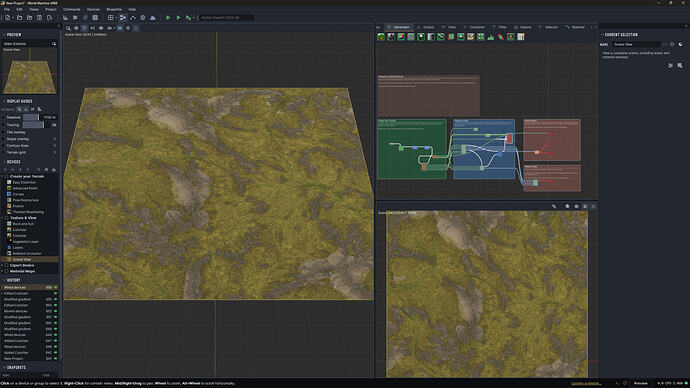This screenshot has width=690, height=388.
Task: Click the Preview button in status bar
Action: pos(641,384)
